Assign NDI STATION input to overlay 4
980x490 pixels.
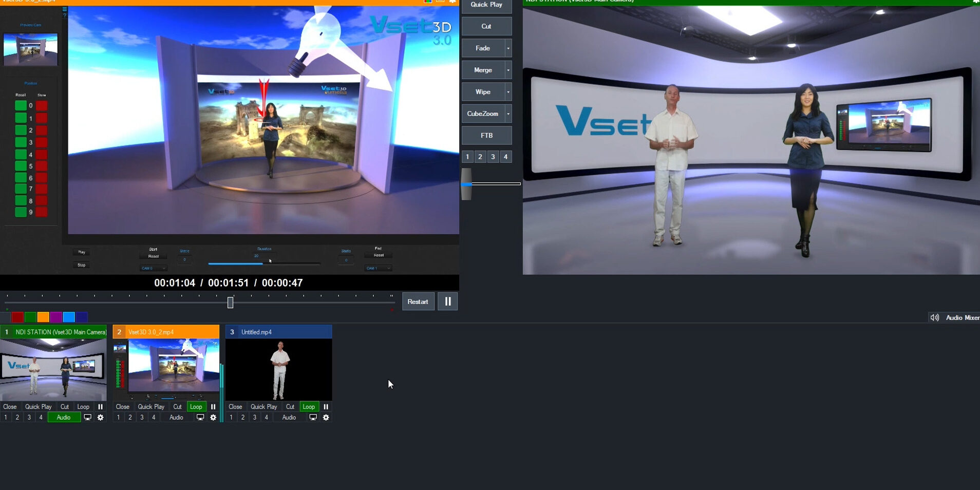pyautogui.click(x=41, y=418)
